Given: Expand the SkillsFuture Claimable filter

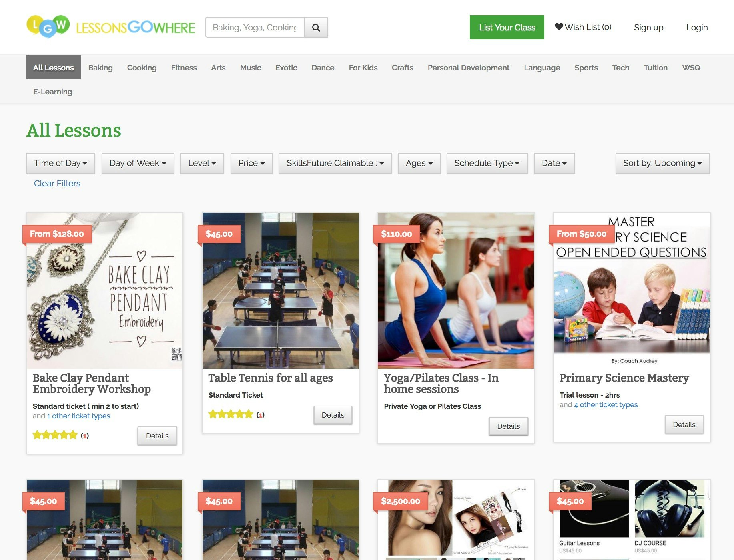Looking at the screenshot, I should point(335,163).
